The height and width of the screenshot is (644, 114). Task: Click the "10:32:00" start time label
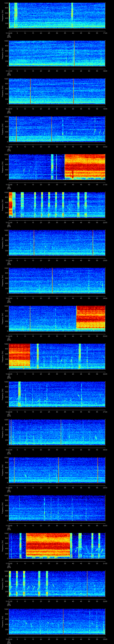point(9,639)
